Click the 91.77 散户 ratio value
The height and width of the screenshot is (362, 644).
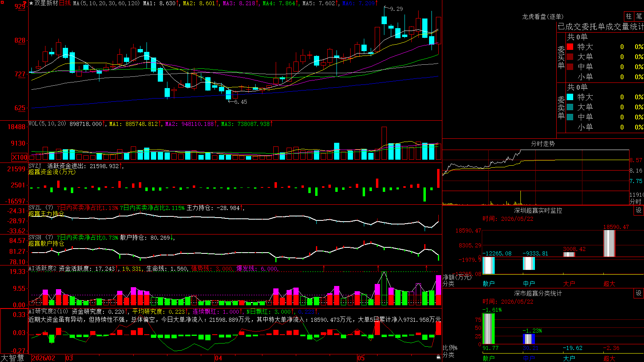point(491,348)
